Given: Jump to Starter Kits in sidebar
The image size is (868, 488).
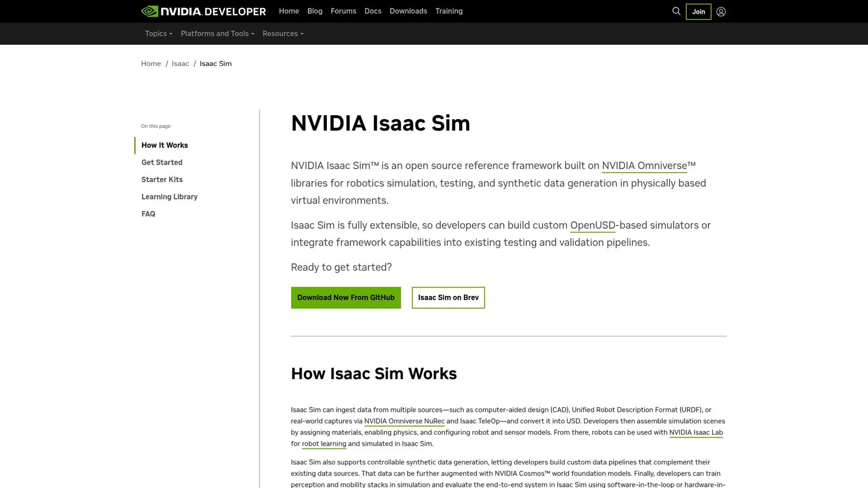Looking at the screenshot, I should 162,179.
